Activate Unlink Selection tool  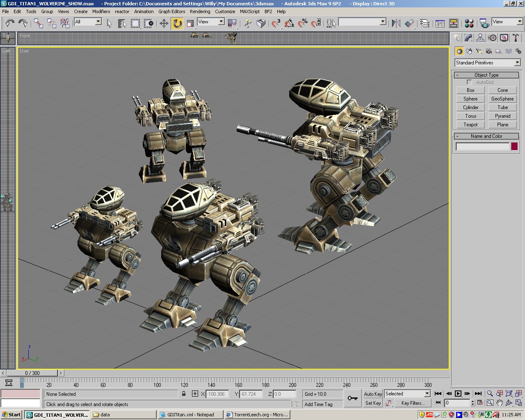[52, 23]
